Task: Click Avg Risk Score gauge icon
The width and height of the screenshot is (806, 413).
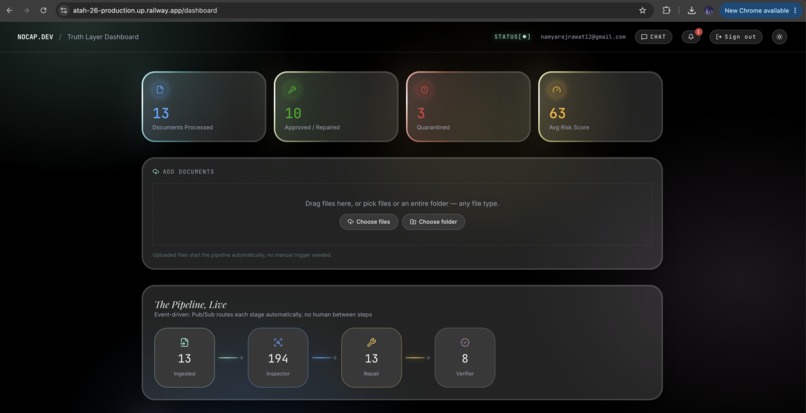Action: point(556,89)
